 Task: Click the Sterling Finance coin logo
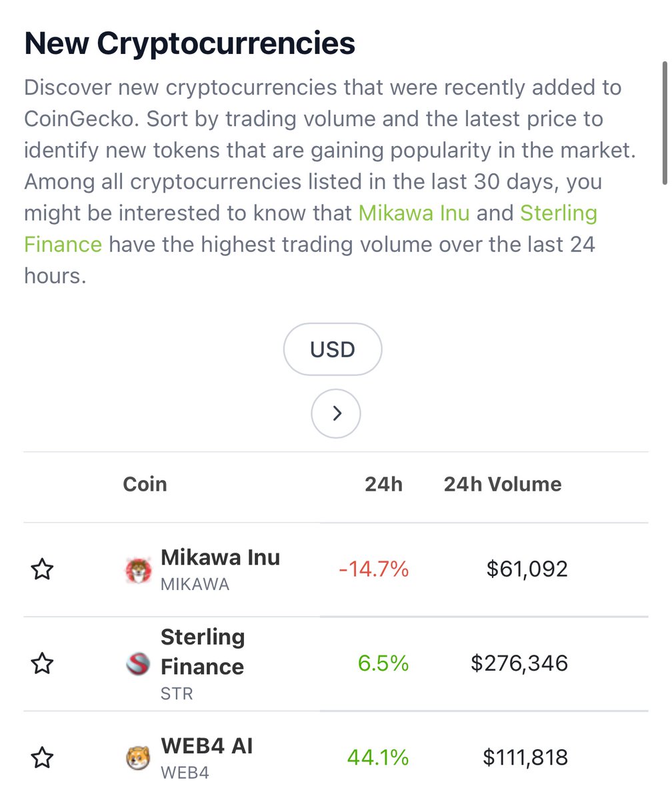click(x=139, y=664)
